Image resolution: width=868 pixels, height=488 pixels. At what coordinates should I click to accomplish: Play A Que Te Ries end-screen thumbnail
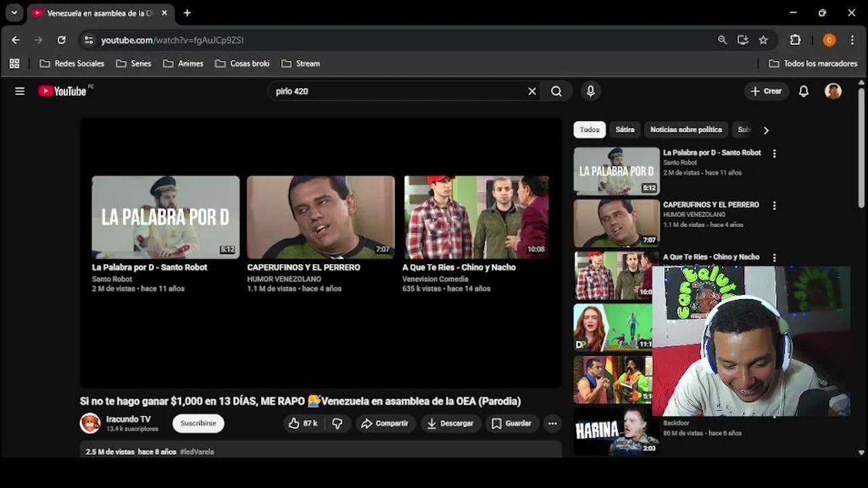pos(476,217)
